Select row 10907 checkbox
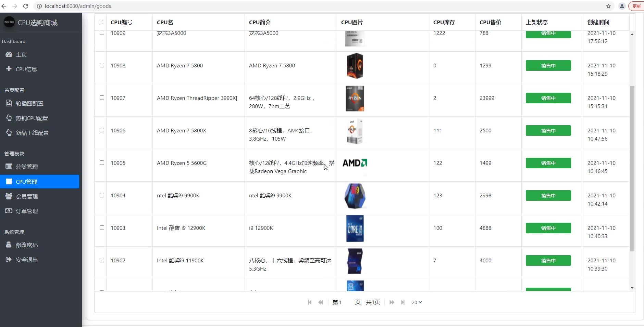The image size is (644, 327). [x=102, y=97]
